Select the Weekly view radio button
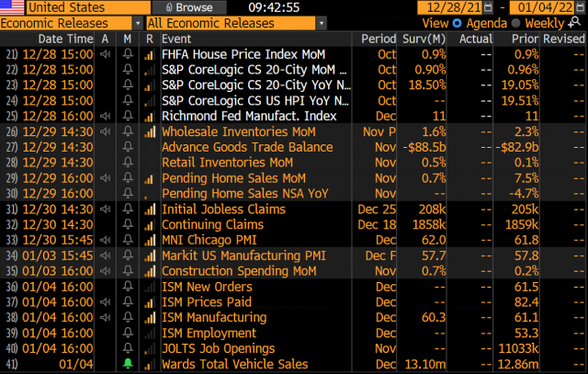 (x=515, y=23)
